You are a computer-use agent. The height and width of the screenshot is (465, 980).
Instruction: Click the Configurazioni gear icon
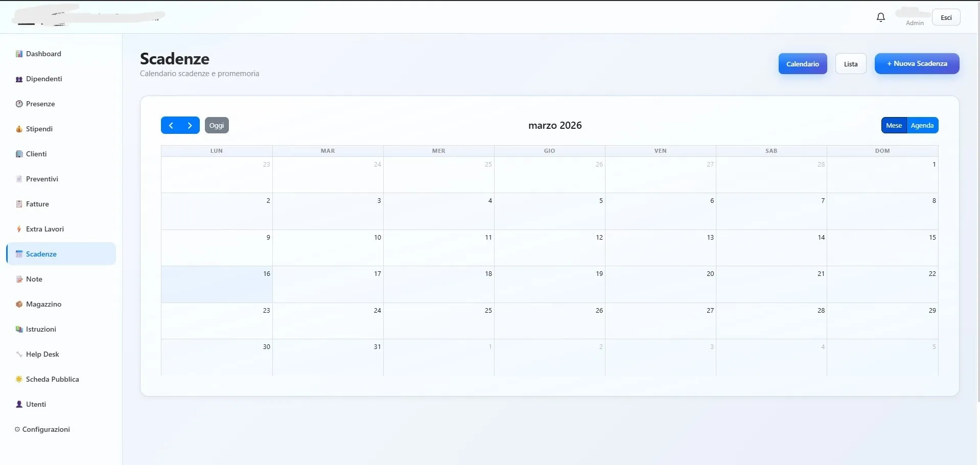click(17, 429)
